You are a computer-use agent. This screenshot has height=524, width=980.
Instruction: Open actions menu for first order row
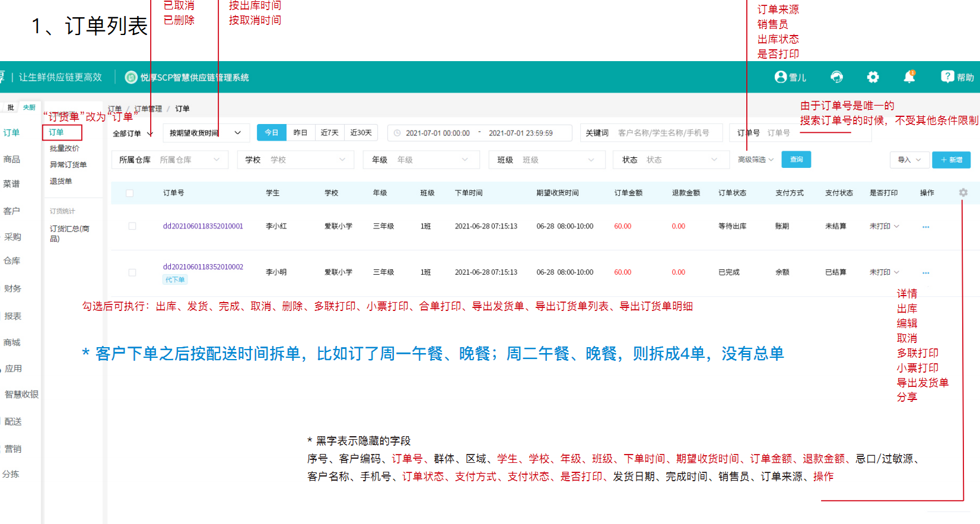926,227
